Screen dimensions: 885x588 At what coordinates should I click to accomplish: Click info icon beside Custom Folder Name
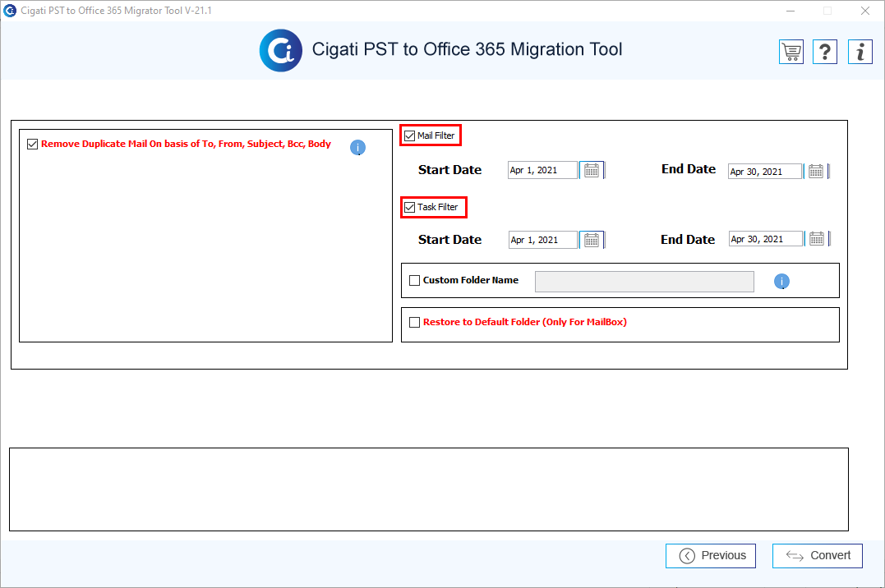(x=781, y=281)
